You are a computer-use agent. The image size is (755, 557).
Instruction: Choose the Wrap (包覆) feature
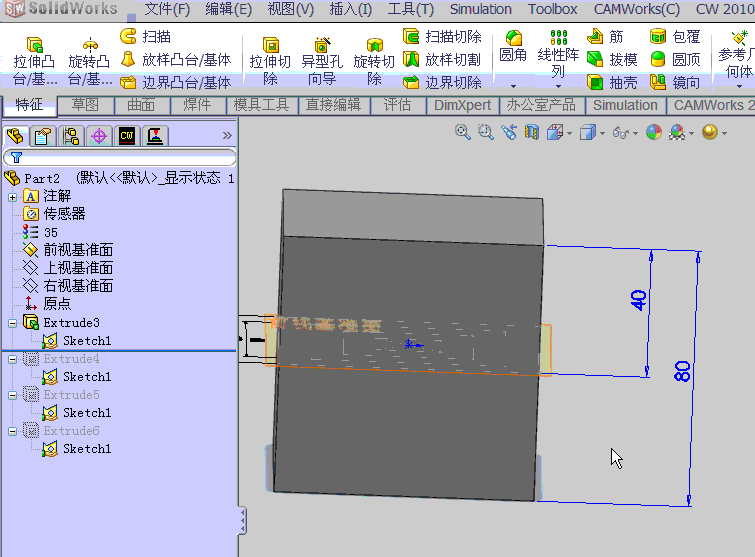(675, 37)
